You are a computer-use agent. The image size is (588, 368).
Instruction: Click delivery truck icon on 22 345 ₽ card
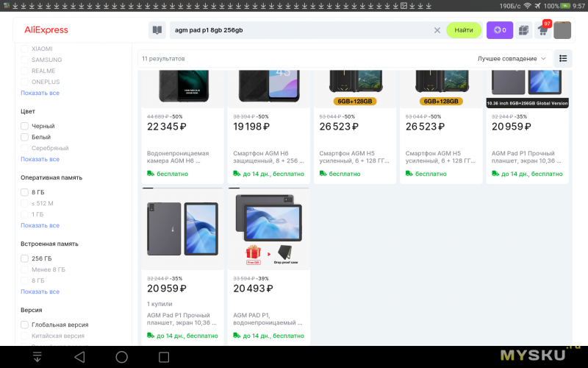click(151, 174)
